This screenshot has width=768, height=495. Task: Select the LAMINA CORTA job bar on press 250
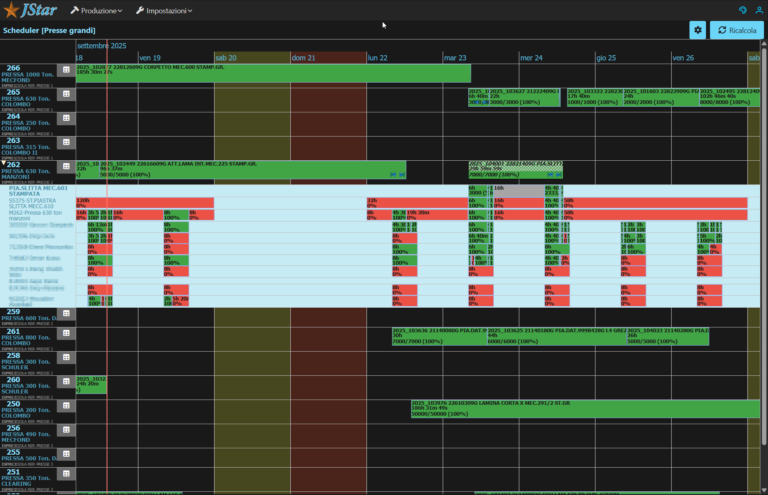click(578, 408)
